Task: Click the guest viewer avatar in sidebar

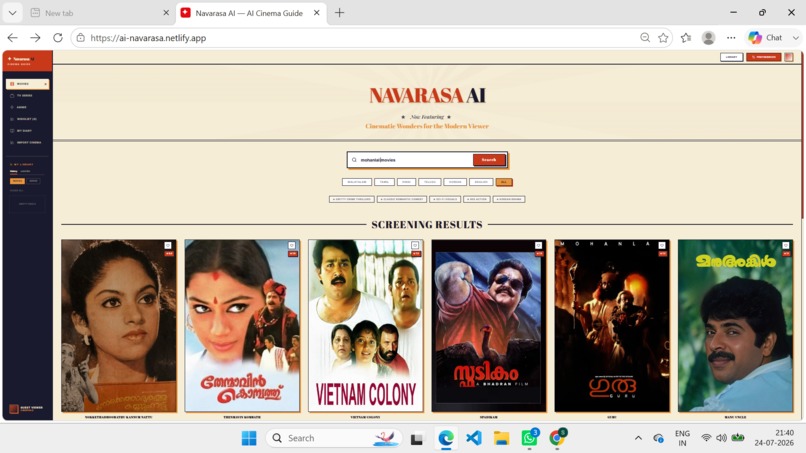Action: 14,409
